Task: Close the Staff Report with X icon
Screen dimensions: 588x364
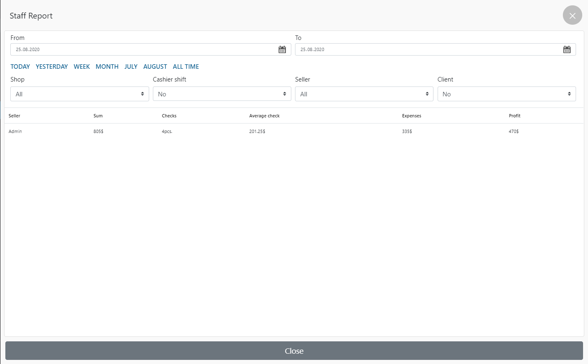Action: (572, 16)
